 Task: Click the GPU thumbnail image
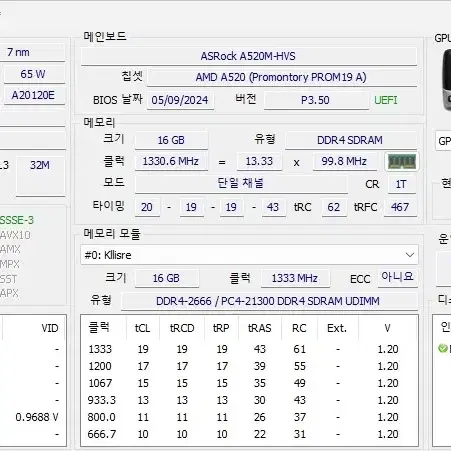[x=446, y=80]
